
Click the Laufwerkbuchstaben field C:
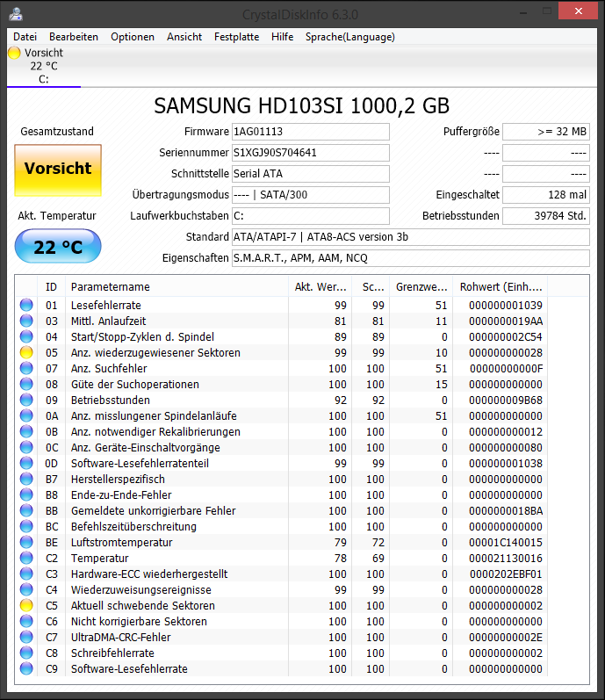point(311,216)
